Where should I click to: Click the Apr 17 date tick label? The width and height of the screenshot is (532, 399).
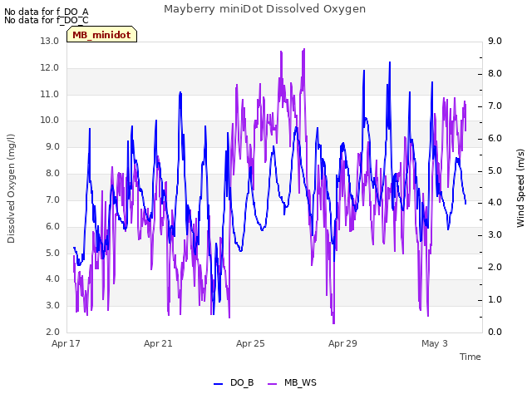click(66, 343)
